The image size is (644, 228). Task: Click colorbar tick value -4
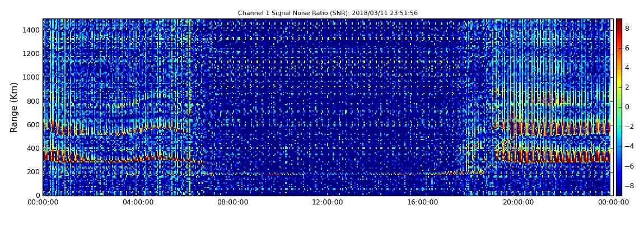(x=629, y=146)
